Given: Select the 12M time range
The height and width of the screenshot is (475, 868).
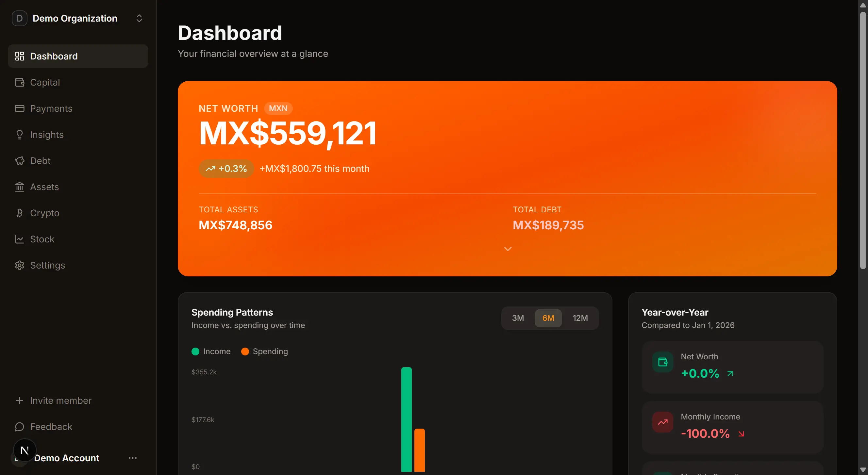Looking at the screenshot, I should 580,318.
